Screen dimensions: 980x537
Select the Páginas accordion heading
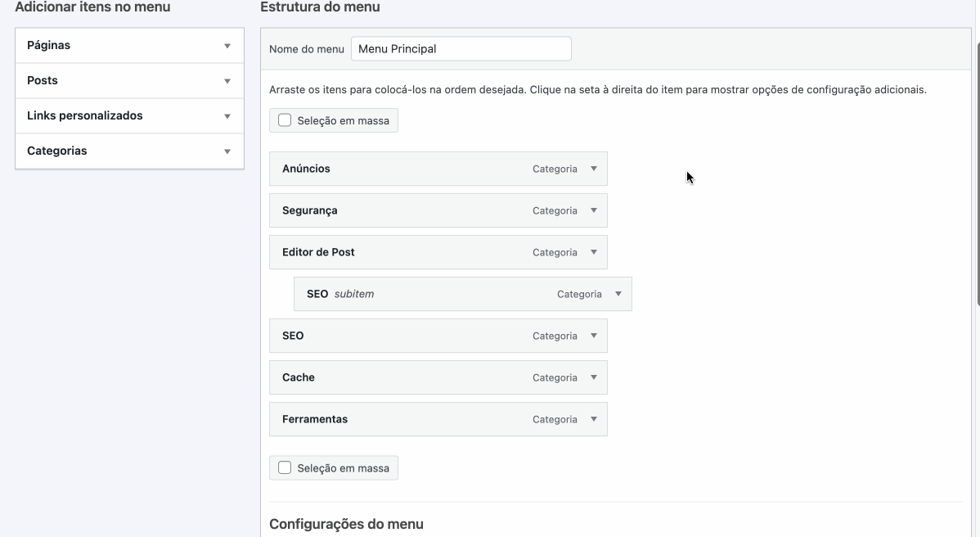click(x=129, y=46)
